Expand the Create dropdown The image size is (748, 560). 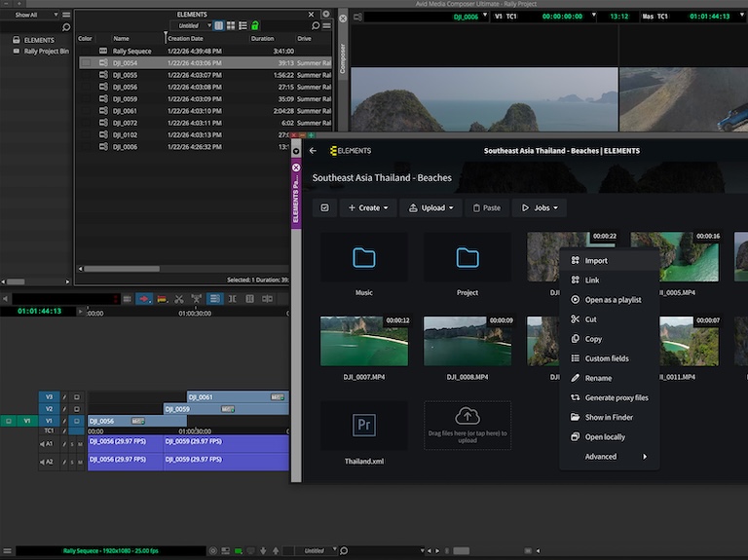pos(368,208)
